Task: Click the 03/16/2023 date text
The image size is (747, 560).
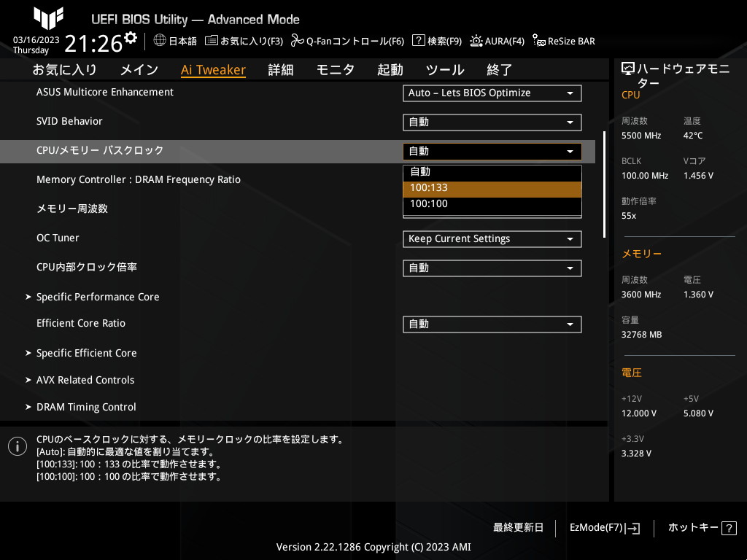Action: [x=36, y=40]
